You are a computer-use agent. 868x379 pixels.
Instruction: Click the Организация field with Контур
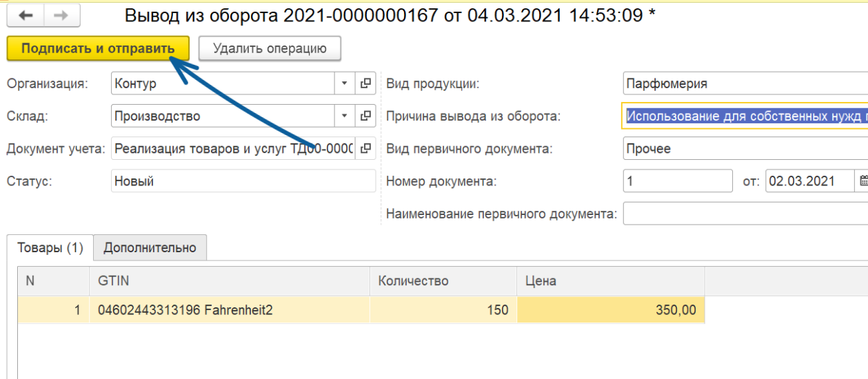tap(223, 84)
